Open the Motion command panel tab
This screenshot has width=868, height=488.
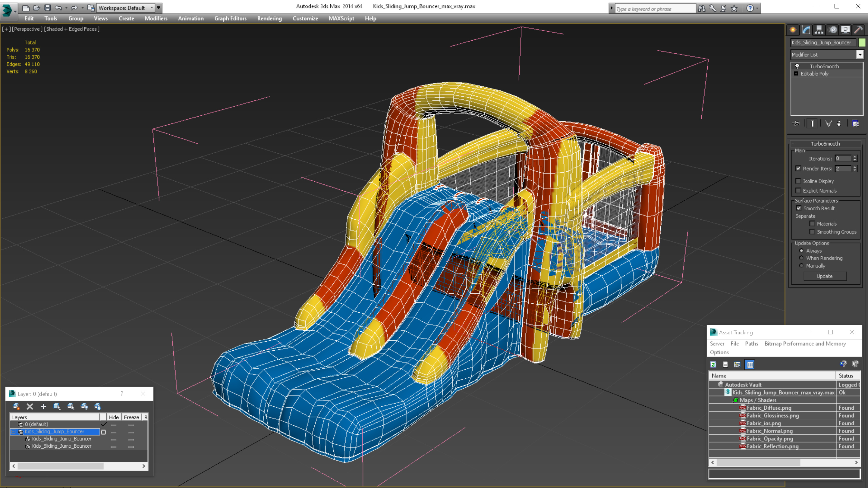coord(833,30)
